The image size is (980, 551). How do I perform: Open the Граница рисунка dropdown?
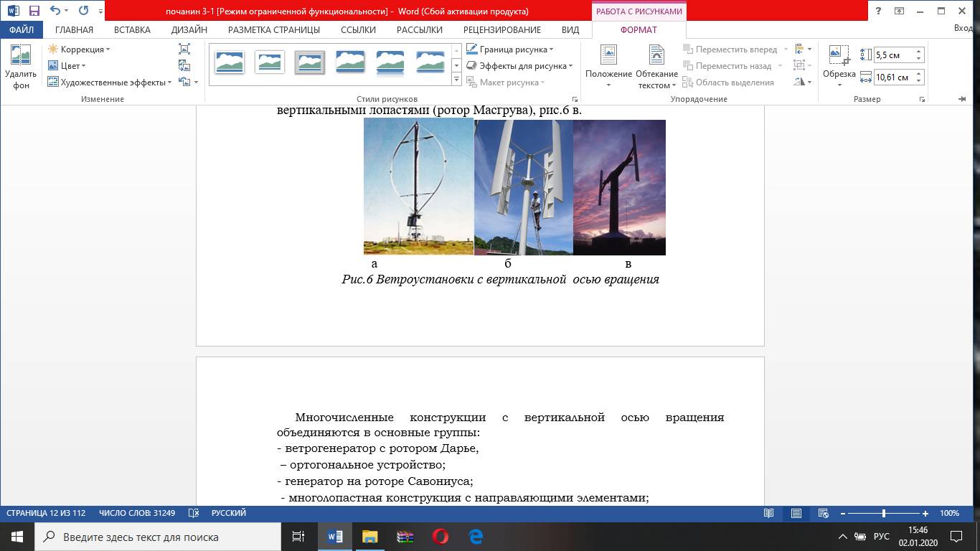click(x=510, y=50)
